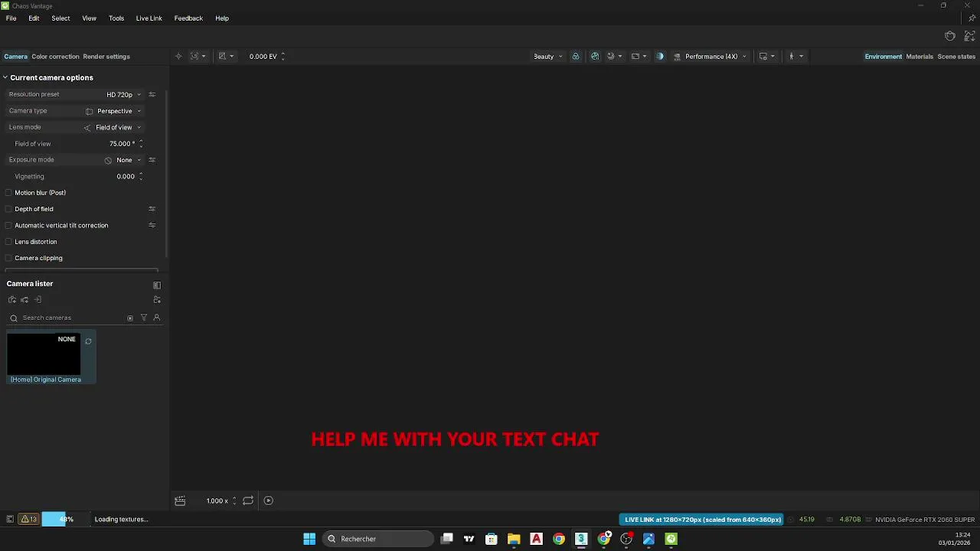Image resolution: width=980 pixels, height=551 pixels.
Task: Select the [Home] Original Camera thumbnail
Action: 44,354
